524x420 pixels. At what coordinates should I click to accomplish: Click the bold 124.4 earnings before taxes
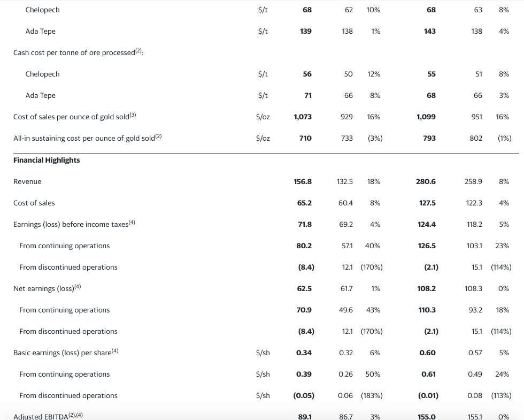pyautogui.click(x=427, y=225)
